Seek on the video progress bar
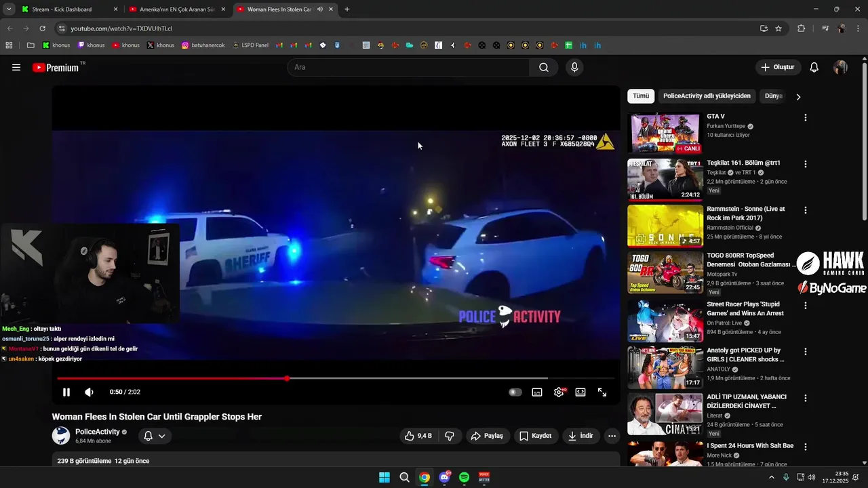The height and width of the screenshot is (488, 868). click(x=336, y=378)
